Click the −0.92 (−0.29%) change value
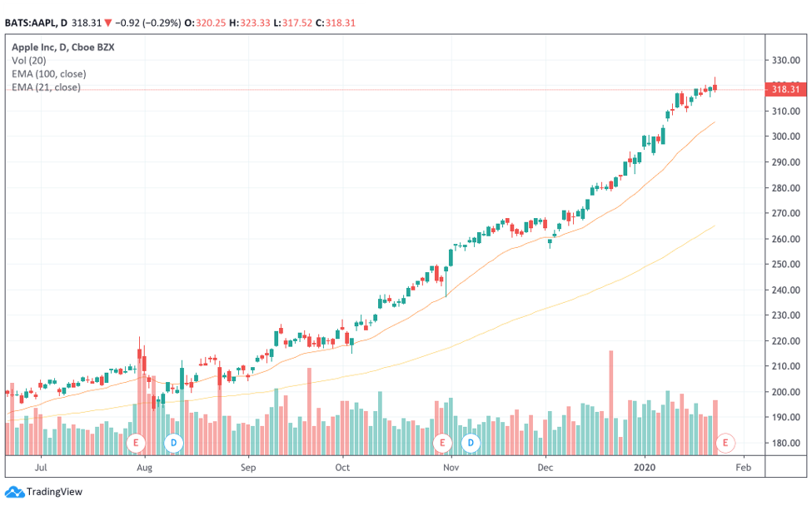This screenshot has width=812, height=506. pos(148,22)
